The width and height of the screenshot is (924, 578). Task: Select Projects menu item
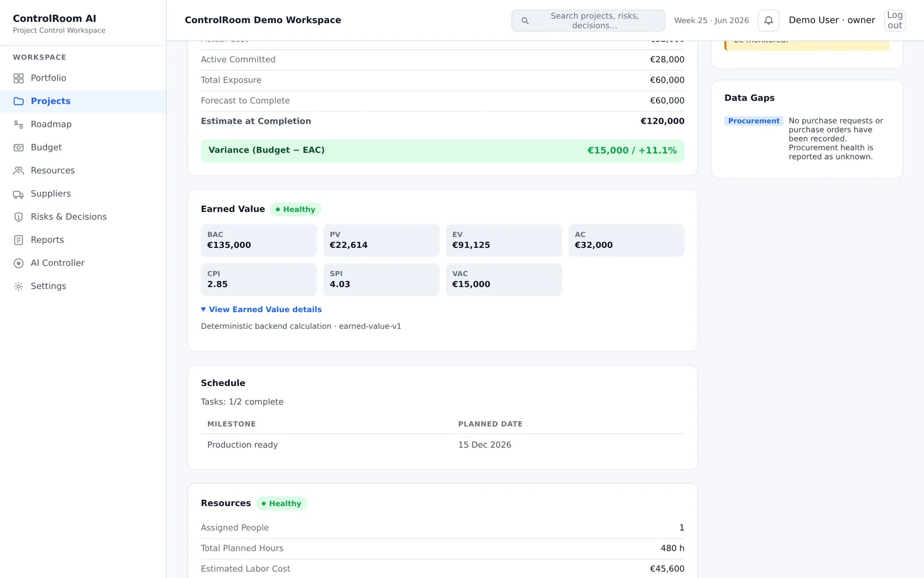[x=83, y=101]
